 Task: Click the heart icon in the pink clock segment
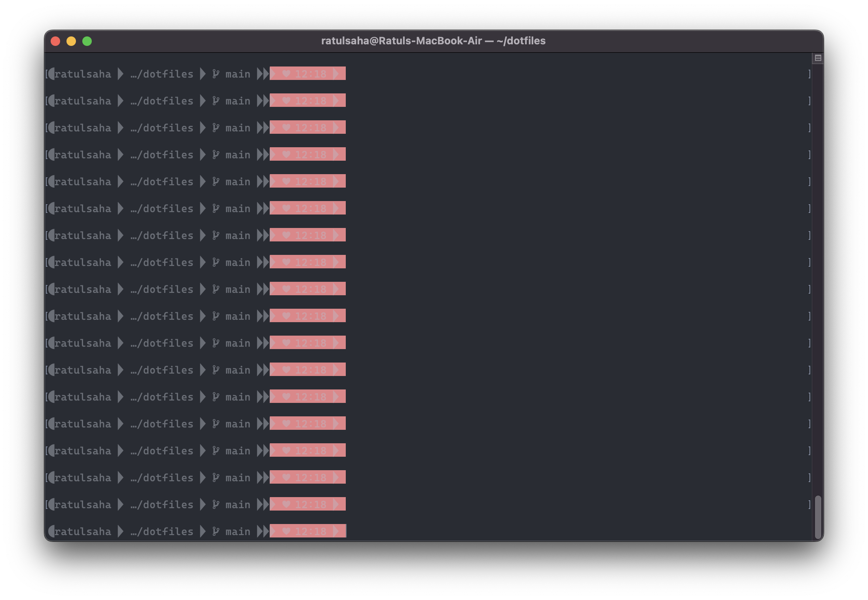coord(286,74)
